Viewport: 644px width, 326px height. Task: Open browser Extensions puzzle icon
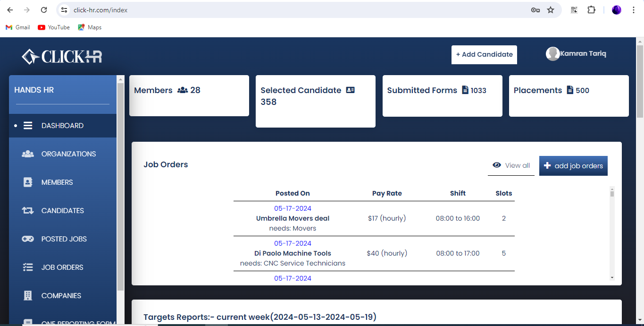point(591,10)
